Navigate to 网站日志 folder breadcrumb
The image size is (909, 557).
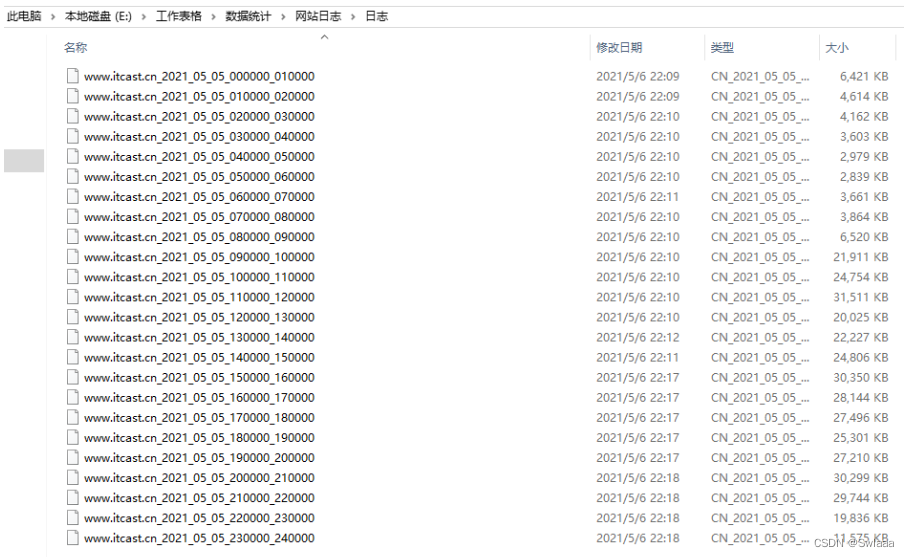[x=318, y=16]
